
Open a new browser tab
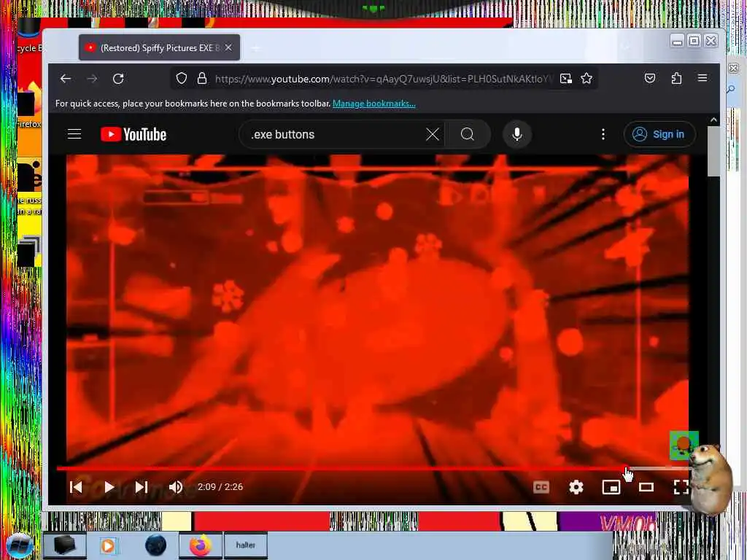point(256,48)
